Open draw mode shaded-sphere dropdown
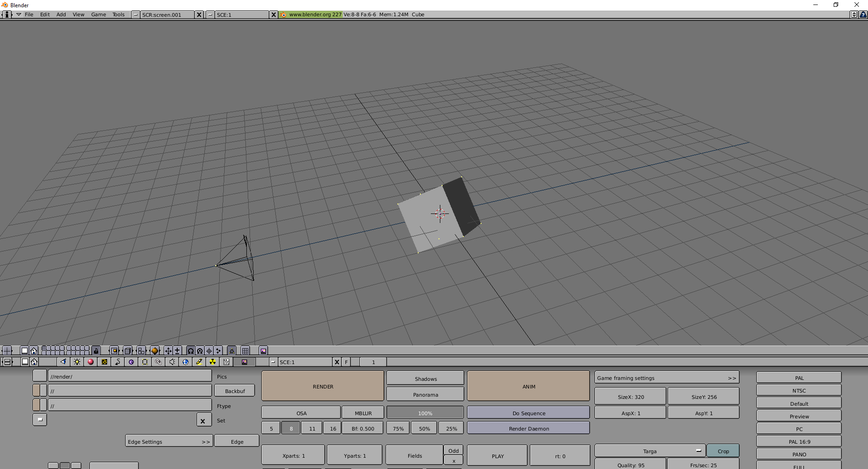Viewport: 868px width, 469px height. (x=155, y=351)
